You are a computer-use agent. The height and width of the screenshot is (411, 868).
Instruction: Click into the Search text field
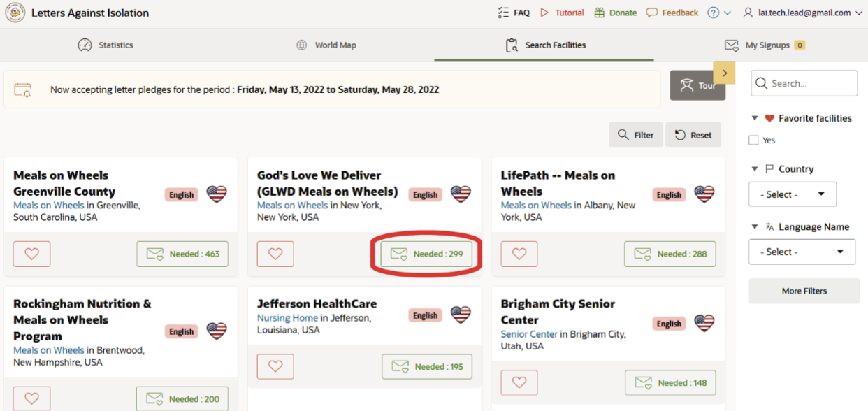(811, 83)
